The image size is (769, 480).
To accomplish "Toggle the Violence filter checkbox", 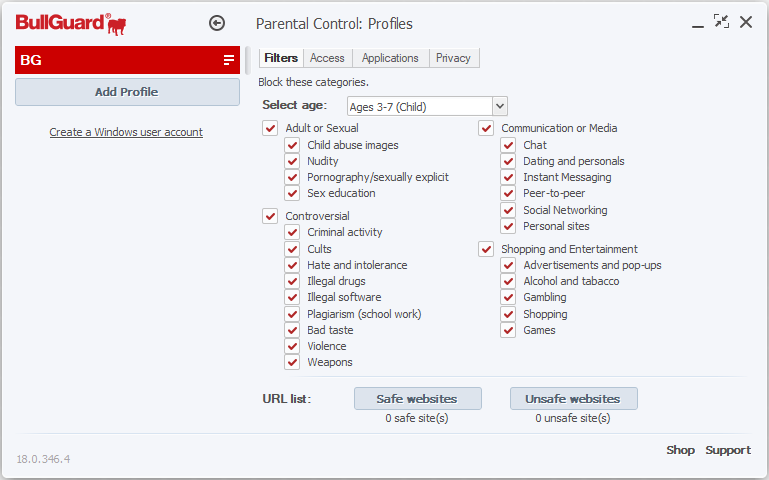I will point(292,346).
